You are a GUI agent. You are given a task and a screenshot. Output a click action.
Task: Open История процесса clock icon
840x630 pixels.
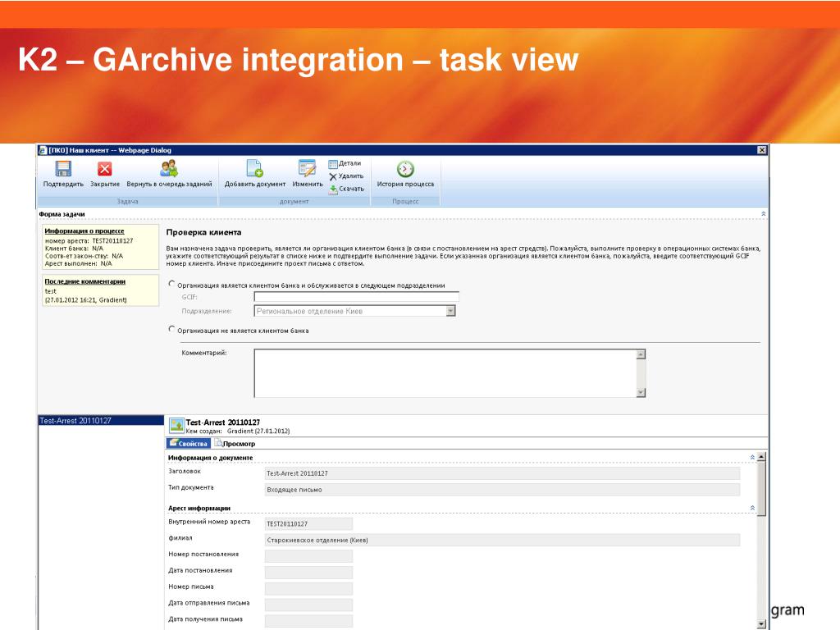click(x=405, y=169)
